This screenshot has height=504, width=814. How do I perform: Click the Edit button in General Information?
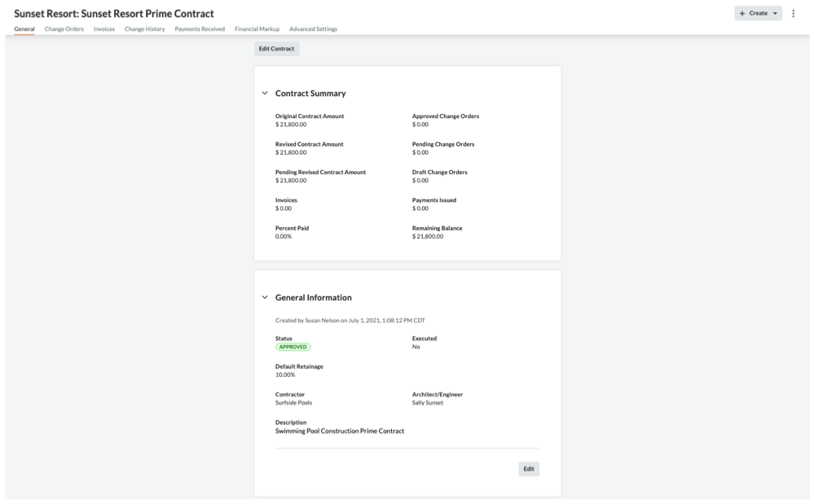click(x=529, y=469)
